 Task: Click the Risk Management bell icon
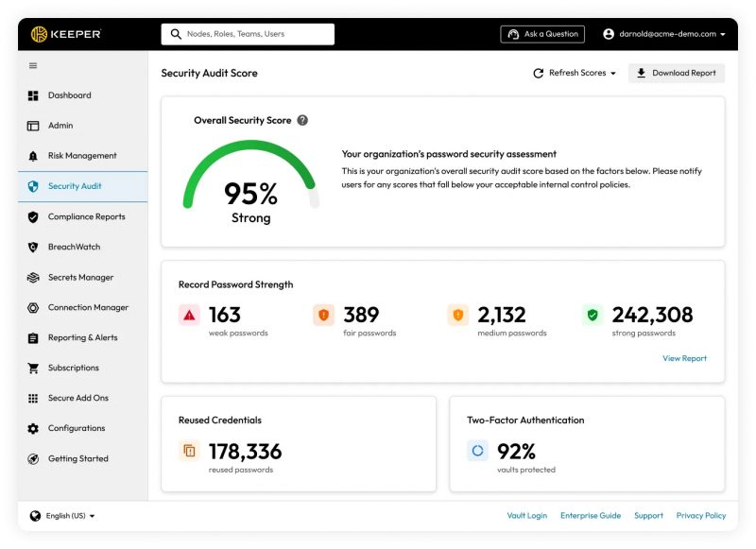(x=33, y=156)
